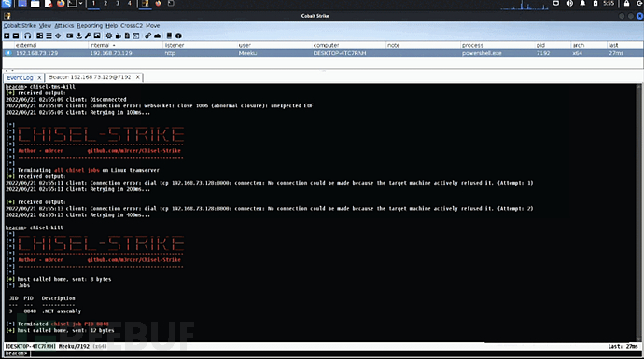
Task: Click the document Office macro icon
Action: coord(127,35)
